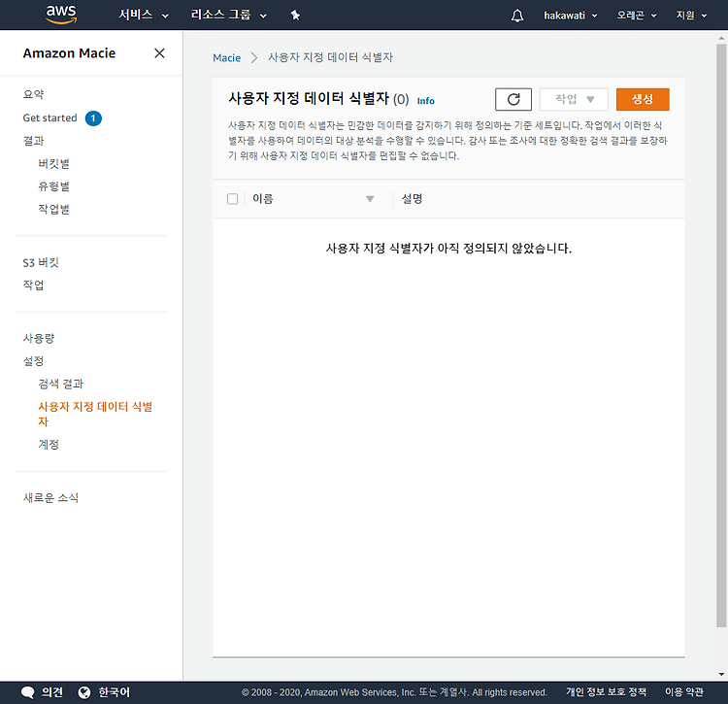Open the 오레곤 region selector

coord(637,16)
